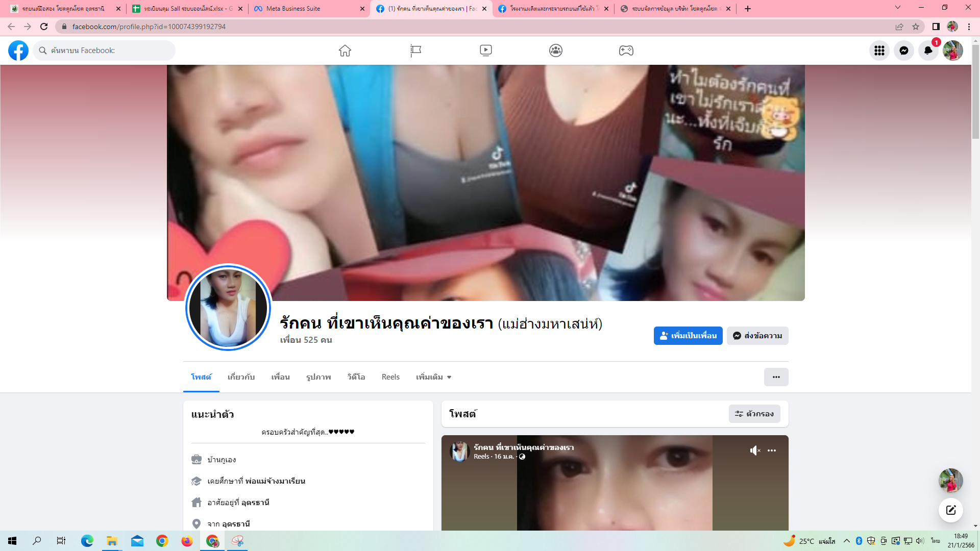Open the Facebook menu grid icon
Viewport: 980px width, 551px height.
pyautogui.click(x=879, y=51)
